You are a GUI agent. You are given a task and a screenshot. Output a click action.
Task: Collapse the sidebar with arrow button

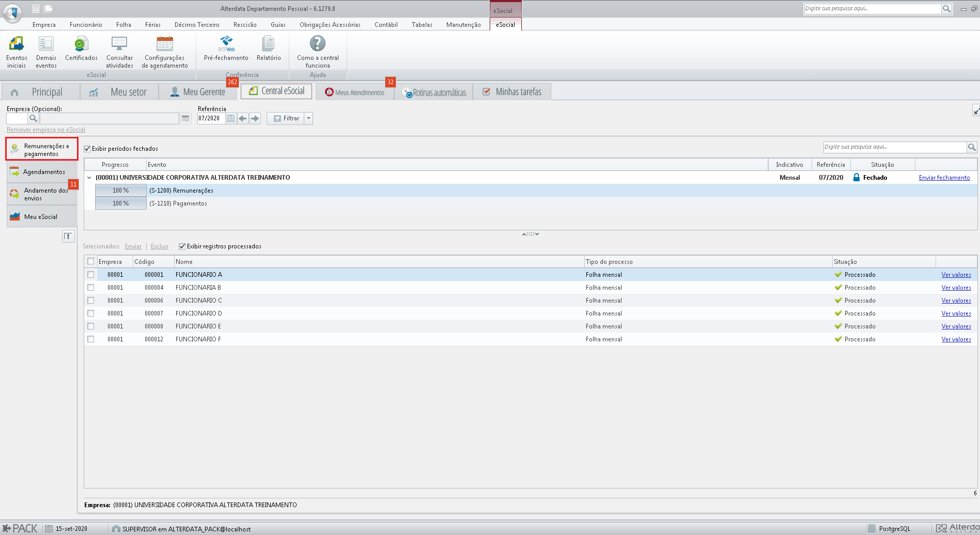[x=68, y=237]
